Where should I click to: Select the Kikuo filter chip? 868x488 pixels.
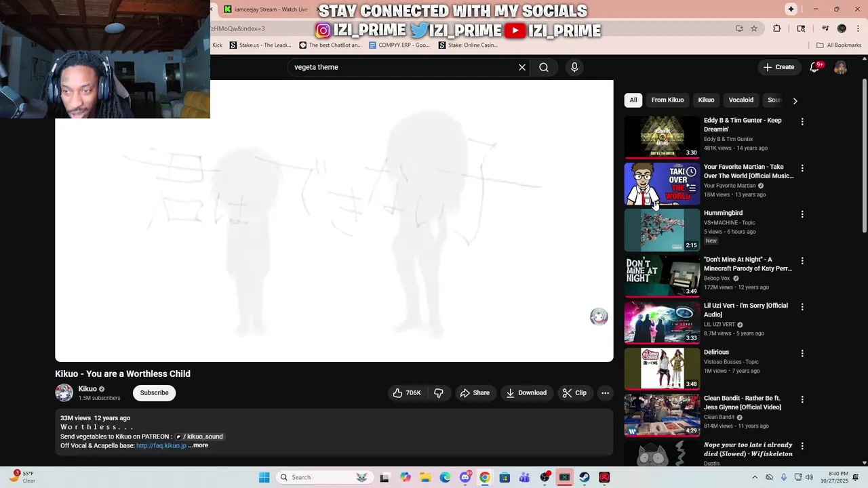pos(706,100)
